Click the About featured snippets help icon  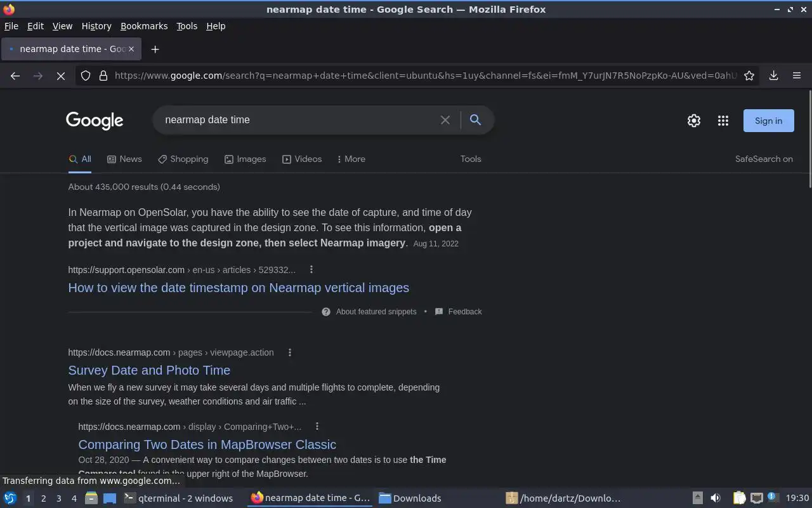[326, 312]
